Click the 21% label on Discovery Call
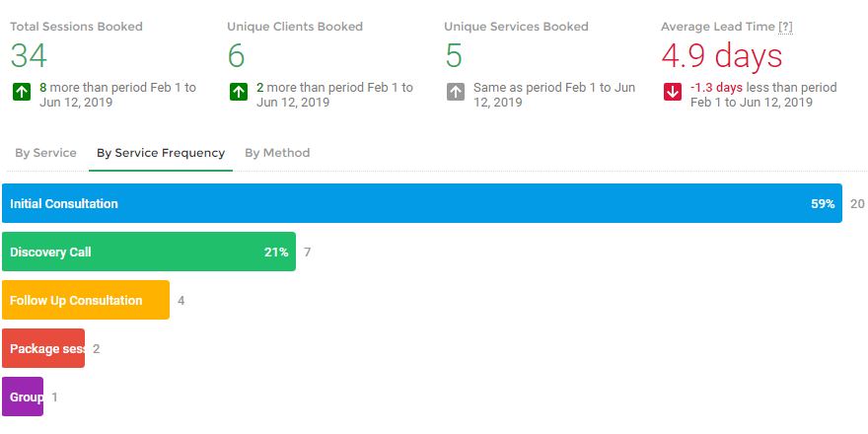This screenshot has width=868, height=434. click(276, 253)
